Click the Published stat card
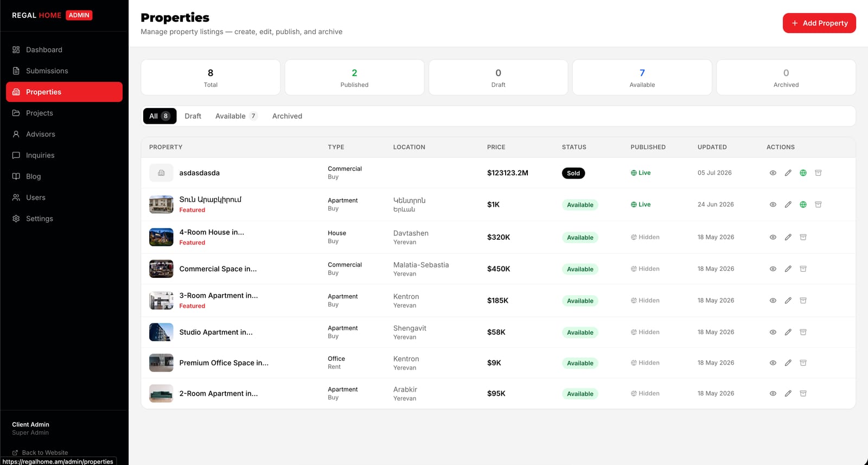Viewport: 868px width, 465px height. pos(354,78)
